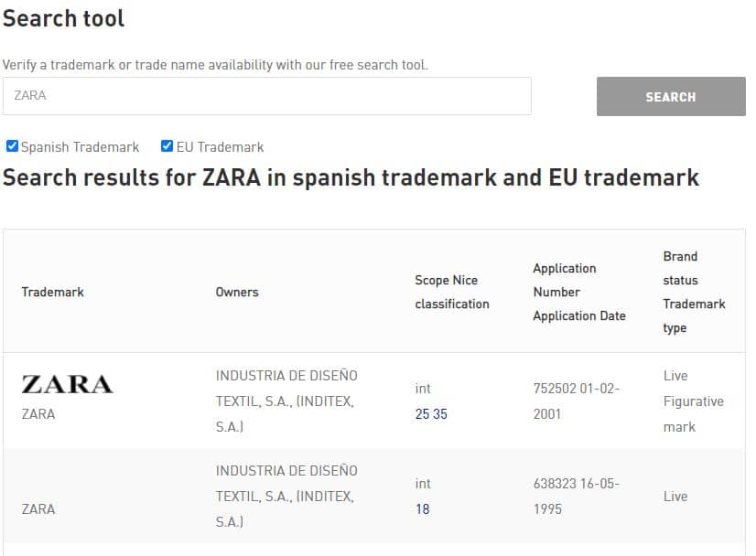Open Nice class 35 link
The height and width of the screenshot is (556, 756).
coord(439,414)
